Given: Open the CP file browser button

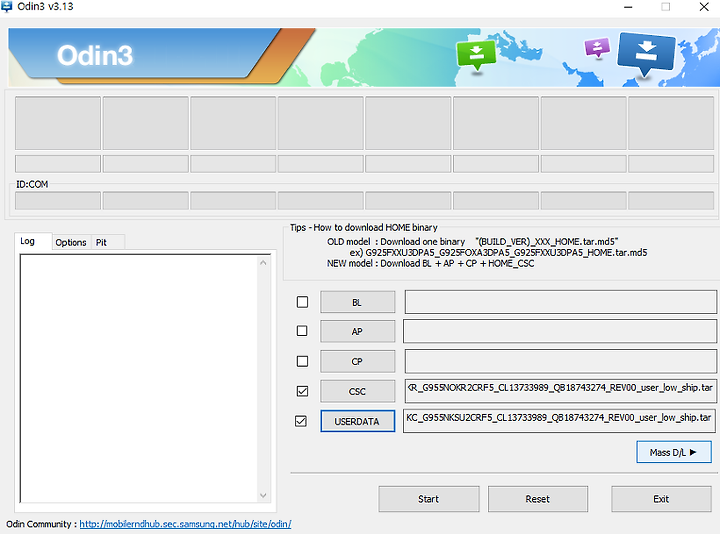Looking at the screenshot, I should point(357,361).
